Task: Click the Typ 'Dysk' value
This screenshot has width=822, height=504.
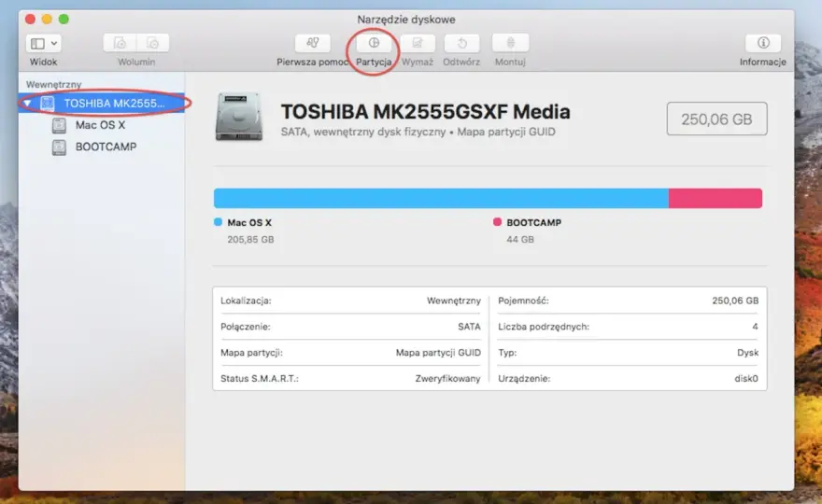Action: point(747,353)
